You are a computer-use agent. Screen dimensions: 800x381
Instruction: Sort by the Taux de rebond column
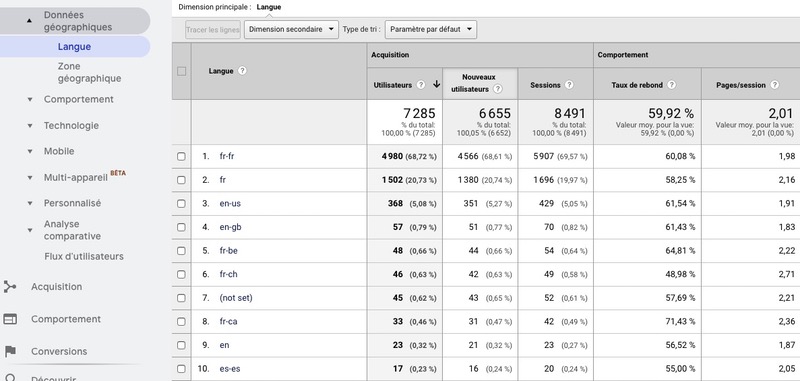(637, 85)
